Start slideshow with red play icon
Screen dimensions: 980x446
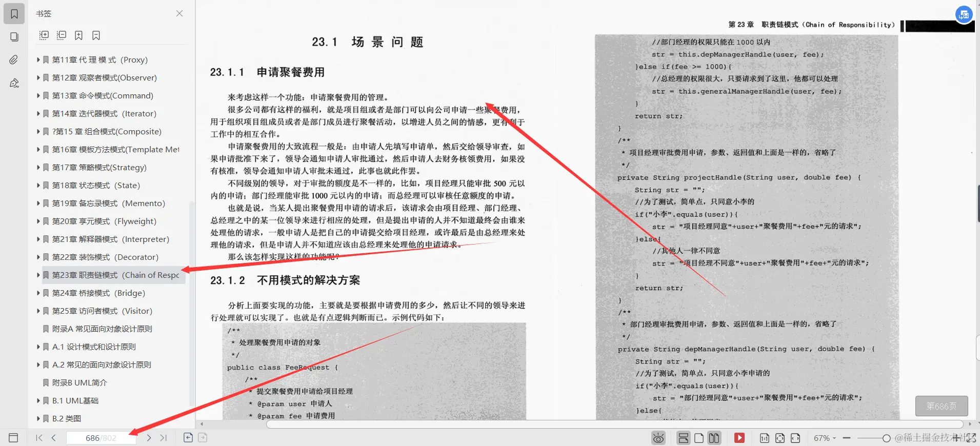pyautogui.click(x=739, y=438)
